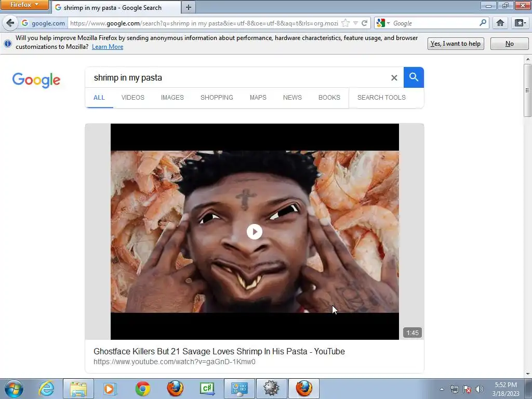Click the vertical scrollbar thumb
The image size is (532, 399).
click(527, 90)
